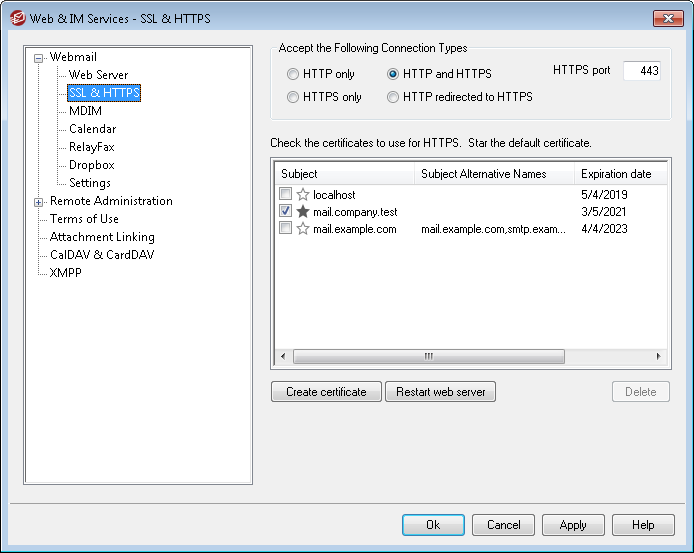Open the CalDAV & CardDAV section
Viewport: 694px width, 553px height.
102,255
